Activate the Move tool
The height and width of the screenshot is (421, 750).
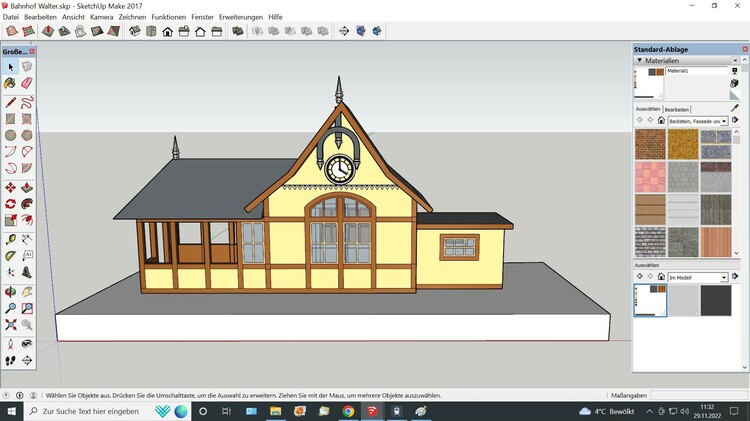(x=11, y=188)
